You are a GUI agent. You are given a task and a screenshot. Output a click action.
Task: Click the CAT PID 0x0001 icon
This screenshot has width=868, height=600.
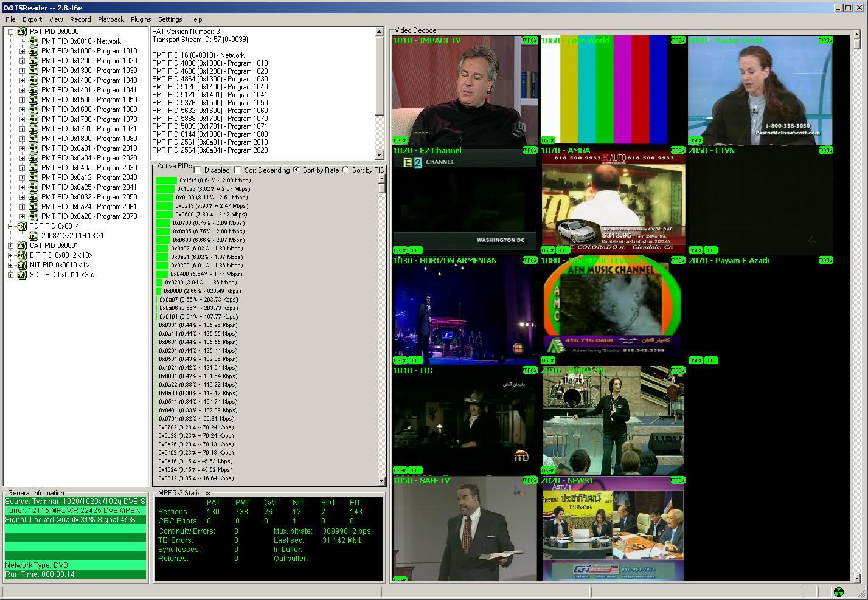click(22, 246)
